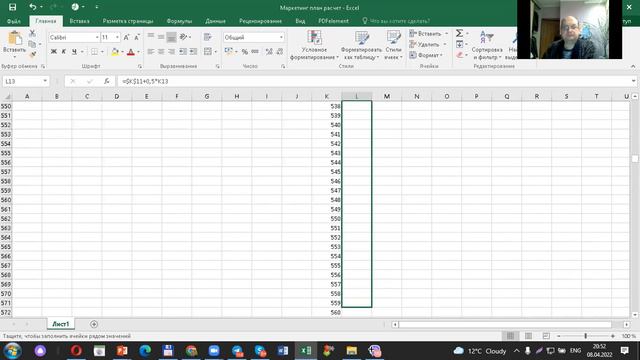Click the text orientation icon
This screenshot has width=640, height=360.
point(183,37)
